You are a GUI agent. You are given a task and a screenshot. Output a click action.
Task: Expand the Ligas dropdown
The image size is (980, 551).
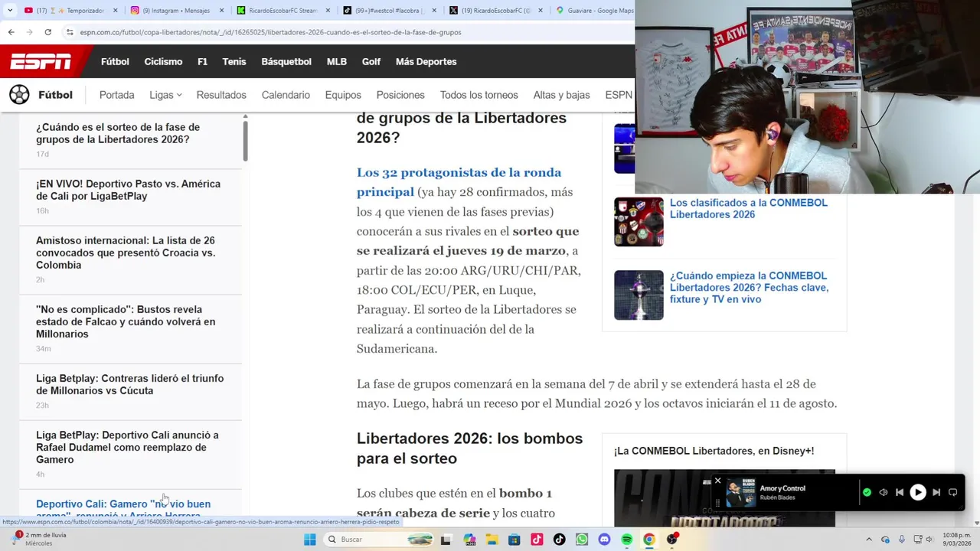(165, 95)
